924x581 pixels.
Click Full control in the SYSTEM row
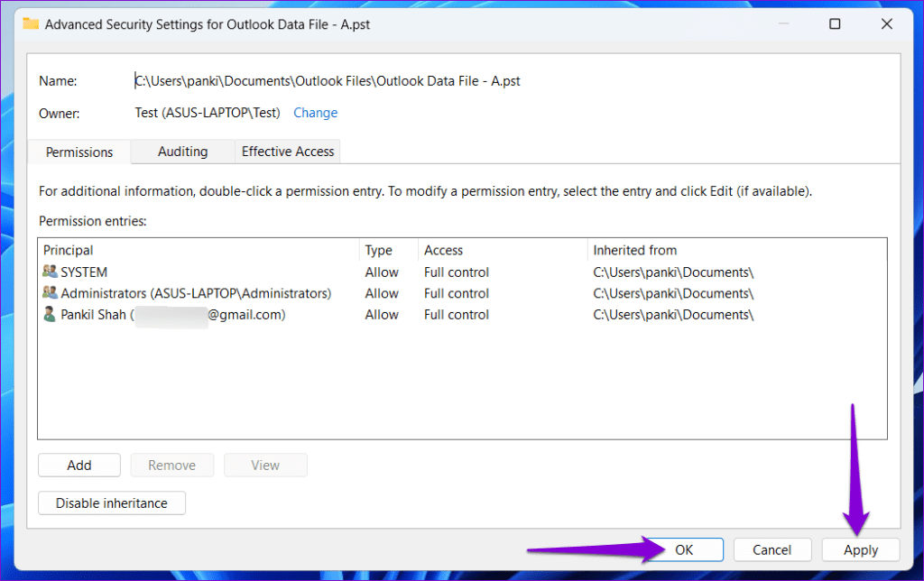click(456, 272)
